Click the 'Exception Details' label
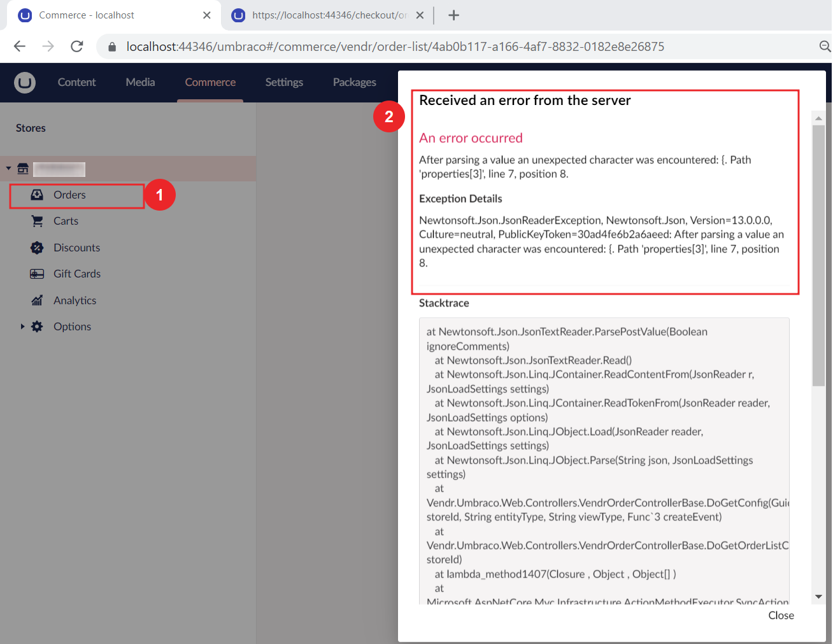 460,199
